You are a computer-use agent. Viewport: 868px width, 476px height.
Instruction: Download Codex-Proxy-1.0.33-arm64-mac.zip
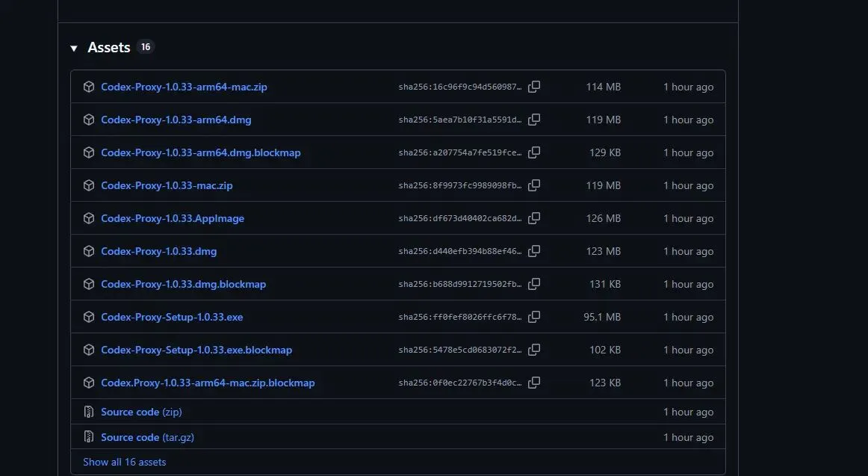click(x=184, y=87)
